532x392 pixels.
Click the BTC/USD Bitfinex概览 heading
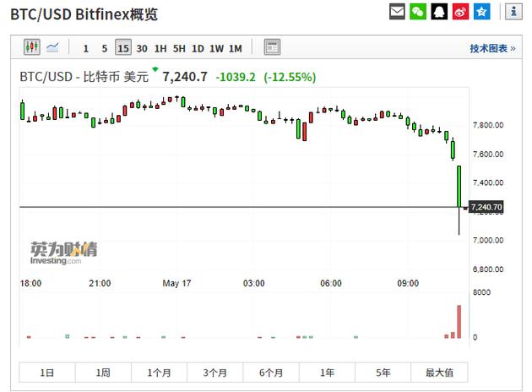(84, 14)
